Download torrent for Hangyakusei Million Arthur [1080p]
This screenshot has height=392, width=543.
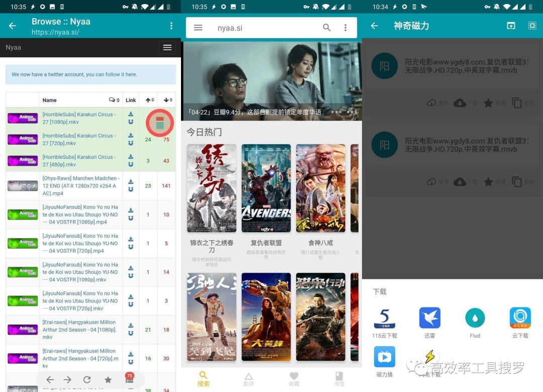[131, 326]
